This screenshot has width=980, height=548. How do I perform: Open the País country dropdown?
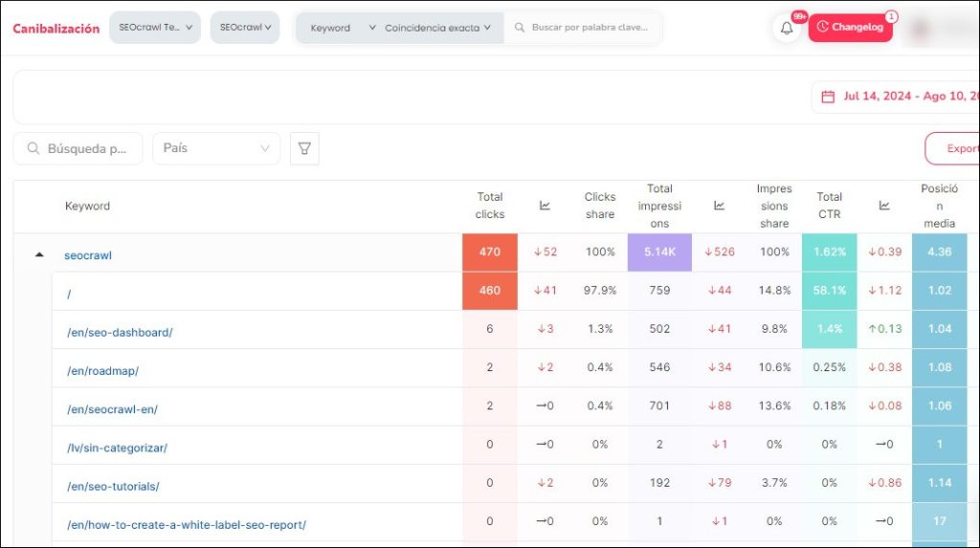coord(216,149)
